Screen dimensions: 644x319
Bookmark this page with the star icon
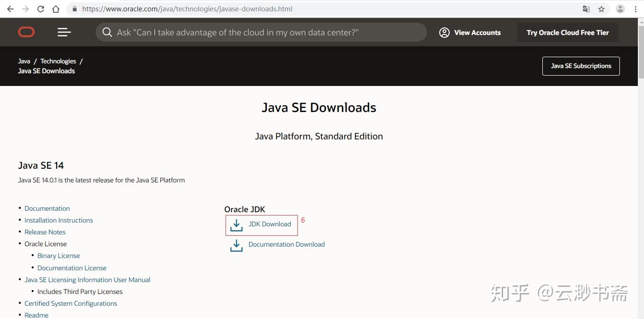tap(601, 9)
